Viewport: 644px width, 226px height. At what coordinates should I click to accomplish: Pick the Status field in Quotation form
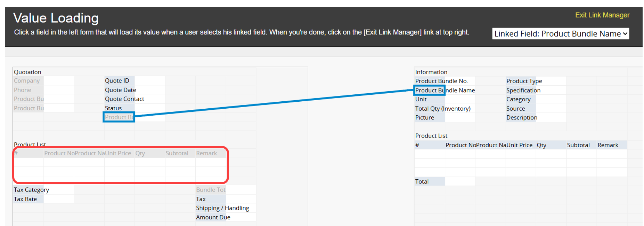pos(114,108)
